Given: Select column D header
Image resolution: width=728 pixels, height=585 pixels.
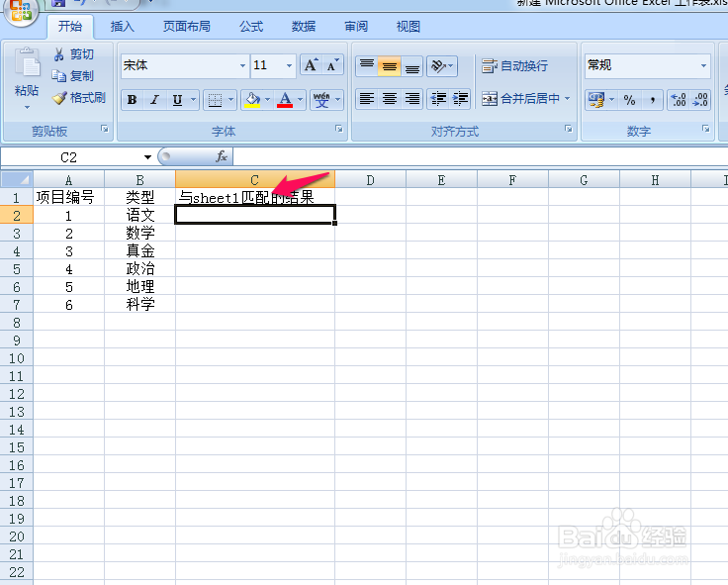Looking at the screenshot, I should click(371, 180).
